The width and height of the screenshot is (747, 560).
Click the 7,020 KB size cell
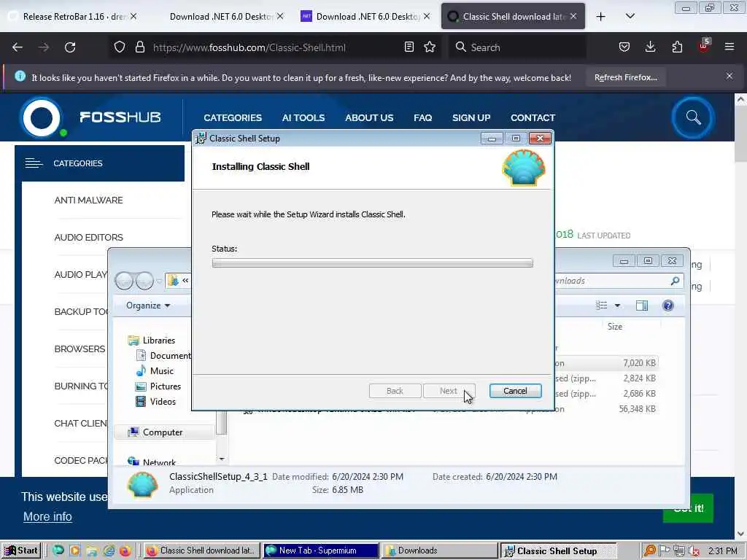[x=639, y=363]
